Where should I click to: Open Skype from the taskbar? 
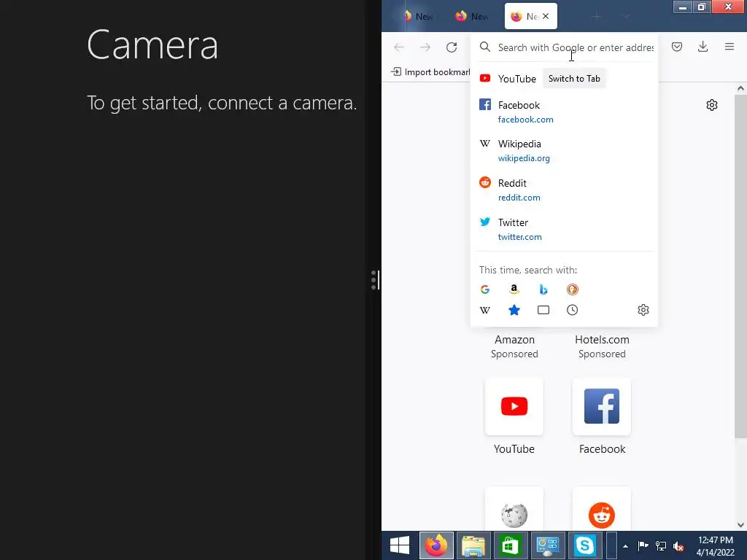584,545
